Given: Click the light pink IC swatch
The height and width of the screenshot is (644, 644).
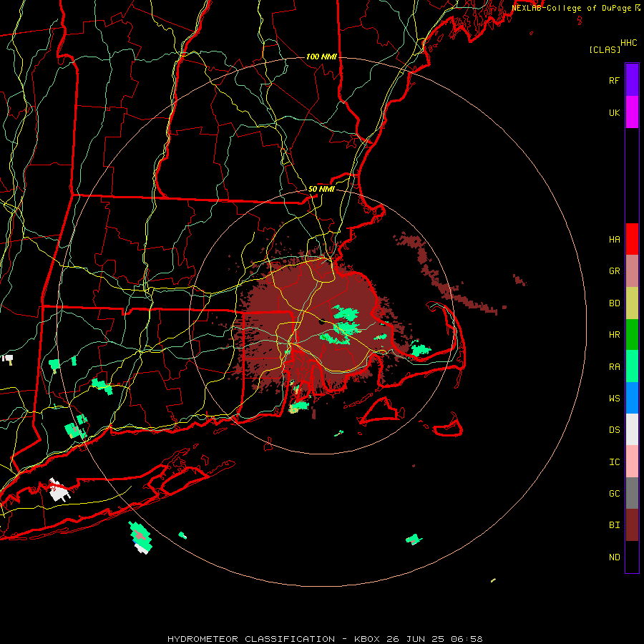Looking at the screenshot, I should [x=632, y=462].
